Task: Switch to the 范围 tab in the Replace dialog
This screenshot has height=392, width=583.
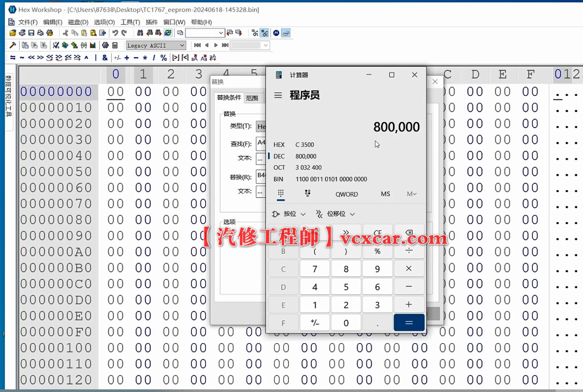Action: point(252,98)
